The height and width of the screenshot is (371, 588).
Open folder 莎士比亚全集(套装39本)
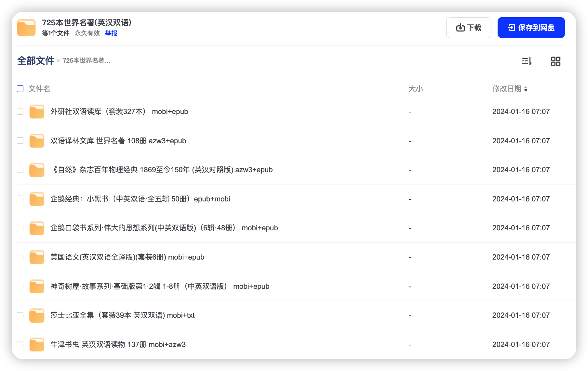pos(122,315)
